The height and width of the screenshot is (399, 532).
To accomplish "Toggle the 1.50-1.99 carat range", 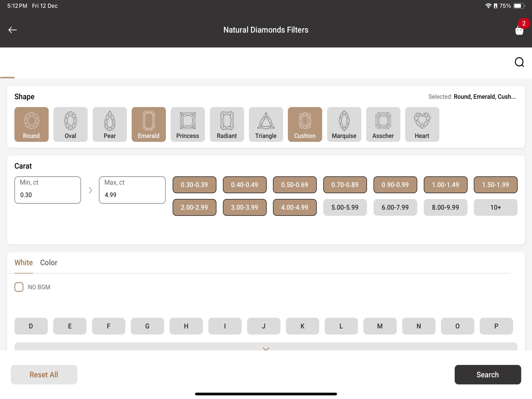I will click(495, 184).
